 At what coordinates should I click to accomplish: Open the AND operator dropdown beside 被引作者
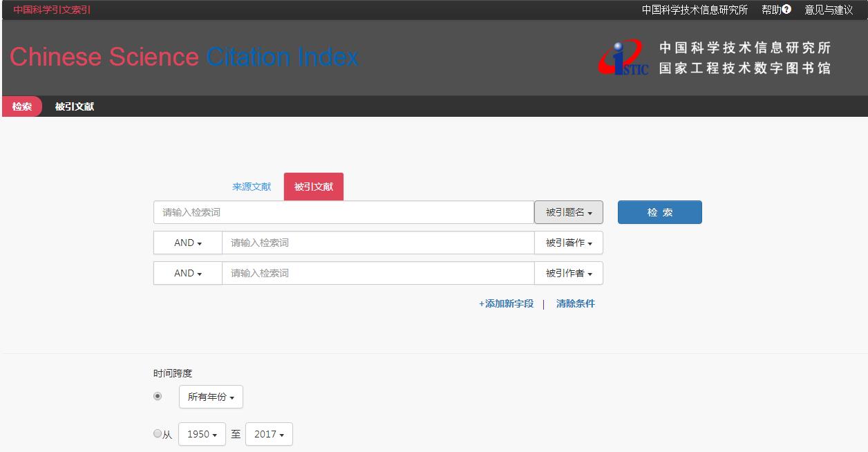click(x=188, y=273)
